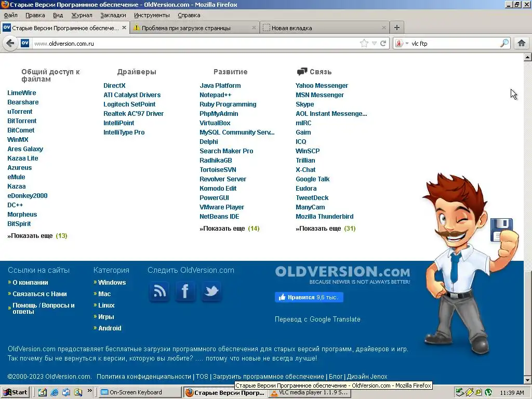Open the Facebook icon in footer
The height and width of the screenshot is (399, 532).
(x=185, y=291)
